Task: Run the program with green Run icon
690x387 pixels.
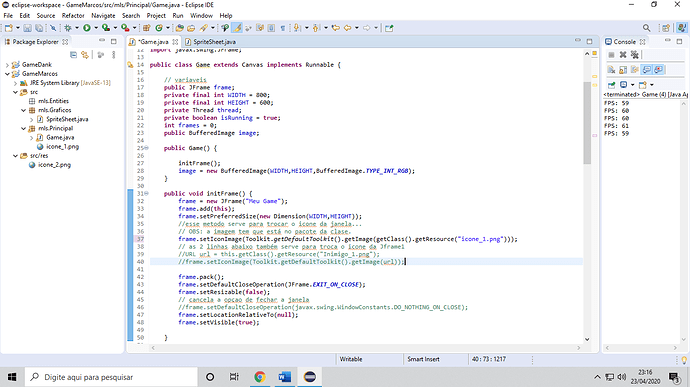Action: (87, 28)
